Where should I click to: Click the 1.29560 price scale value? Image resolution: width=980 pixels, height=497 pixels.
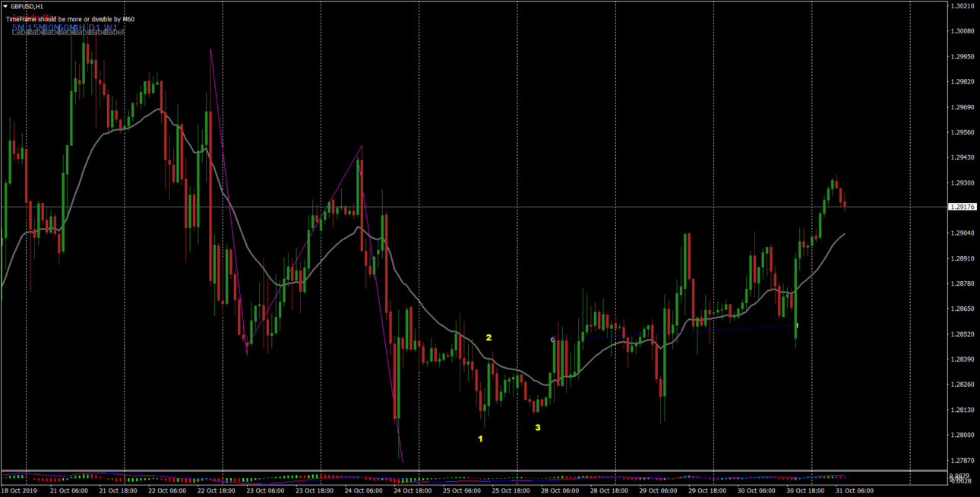coord(963,132)
